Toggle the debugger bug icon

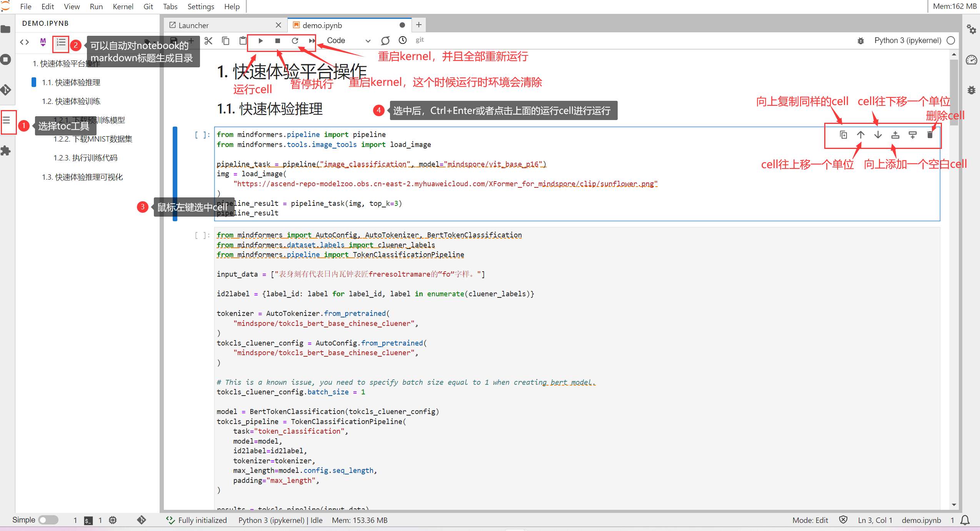[x=861, y=41]
